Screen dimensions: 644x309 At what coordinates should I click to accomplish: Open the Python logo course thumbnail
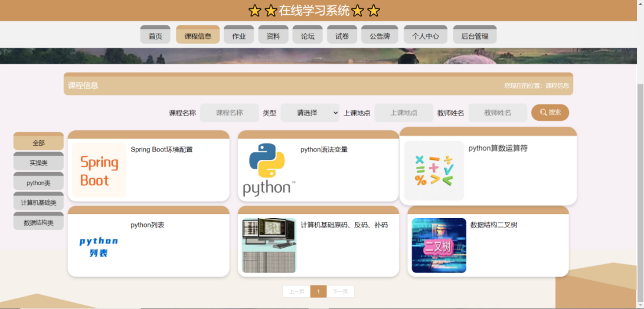coord(269,170)
